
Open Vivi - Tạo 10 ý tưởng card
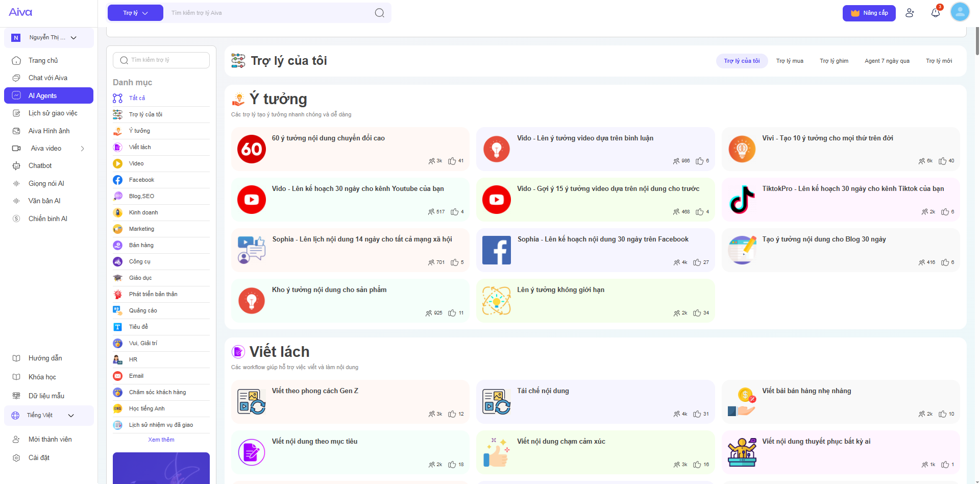click(x=841, y=149)
